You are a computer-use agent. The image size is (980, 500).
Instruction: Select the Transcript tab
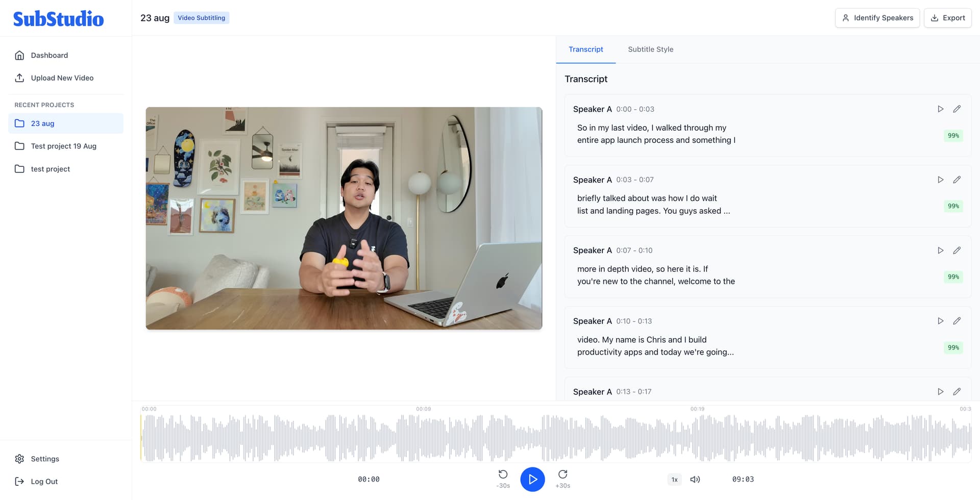[585, 49]
